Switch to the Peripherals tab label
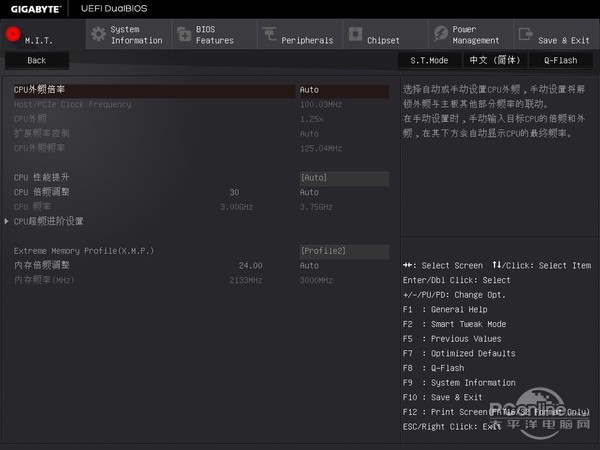Screen dimensions: 600x450 (307, 40)
